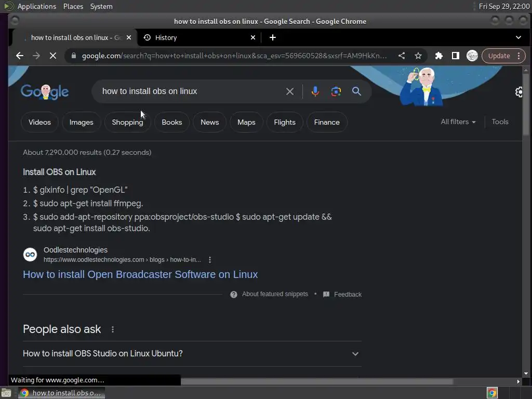Screen dimensions: 532x399
Task: Switch to the History tab
Action: [198, 37]
